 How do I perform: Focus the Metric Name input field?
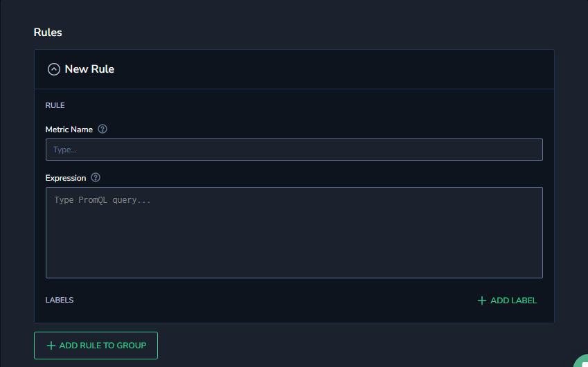pos(294,150)
